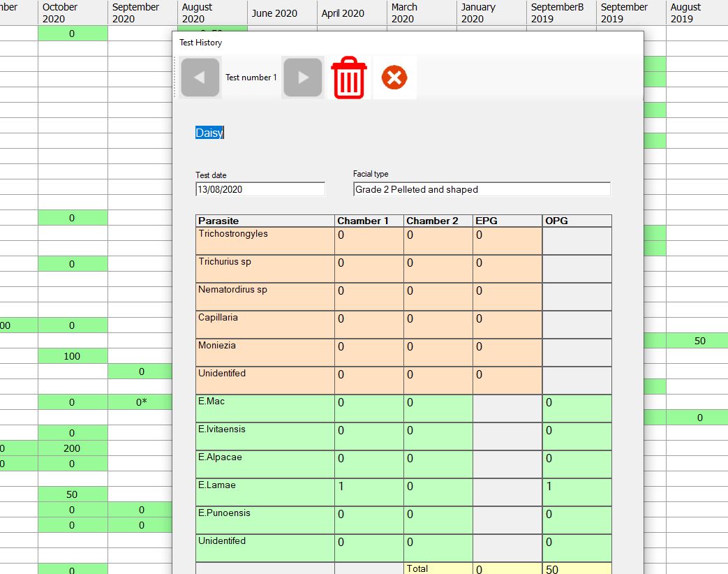Select Moniezia Chamber 2 cell
Viewport: 728px width, 574px height.
tap(438, 353)
